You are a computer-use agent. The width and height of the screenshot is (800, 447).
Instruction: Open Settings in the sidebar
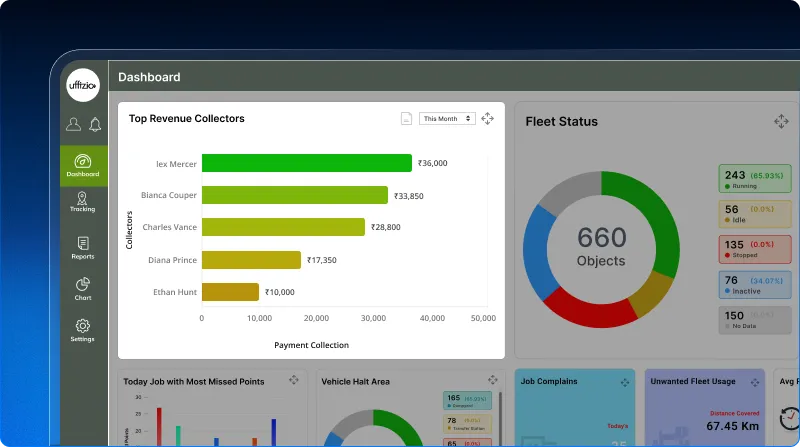[x=83, y=330]
